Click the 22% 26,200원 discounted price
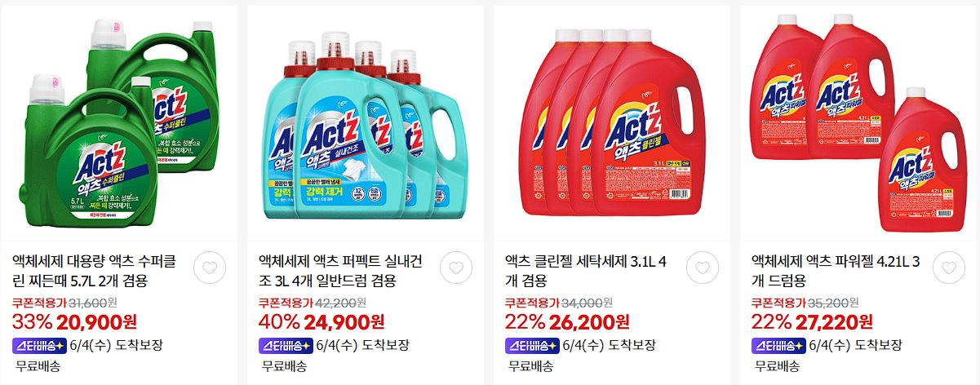The width and height of the screenshot is (980, 385). [x=567, y=322]
